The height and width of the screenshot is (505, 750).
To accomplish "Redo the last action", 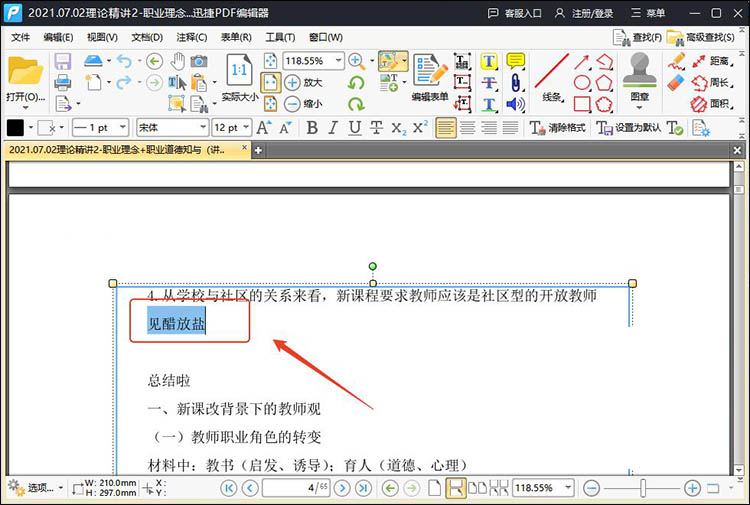I will click(124, 83).
